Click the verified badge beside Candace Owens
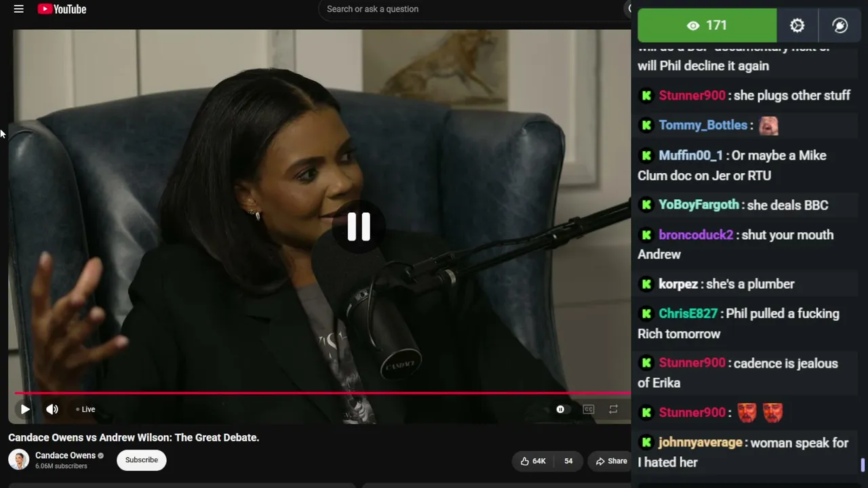The height and width of the screenshot is (488, 868). point(101,455)
